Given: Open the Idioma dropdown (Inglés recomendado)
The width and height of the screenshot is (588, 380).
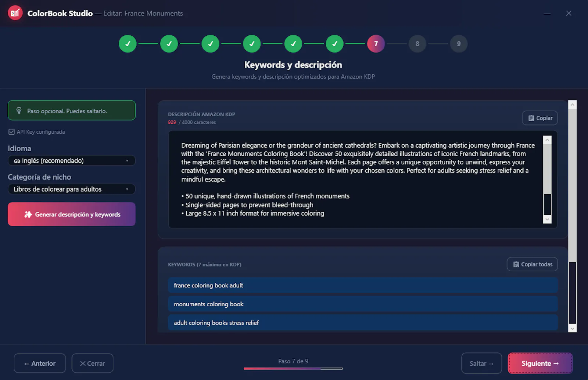Looking at the screenshot, I should click(x=72, y=160).
